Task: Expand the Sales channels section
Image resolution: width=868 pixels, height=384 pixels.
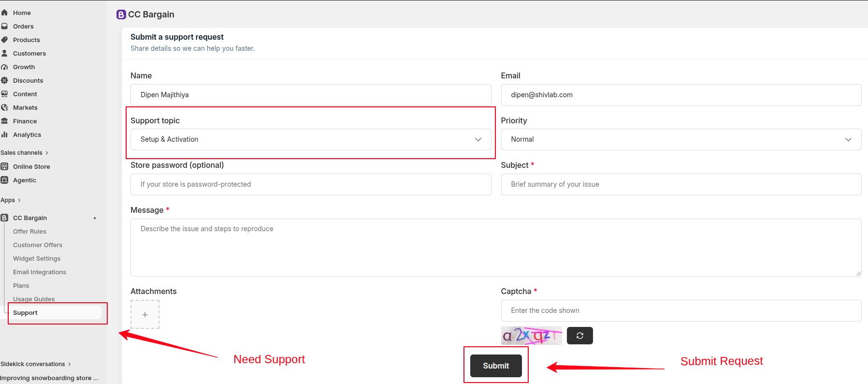Action: pos(24,153)
